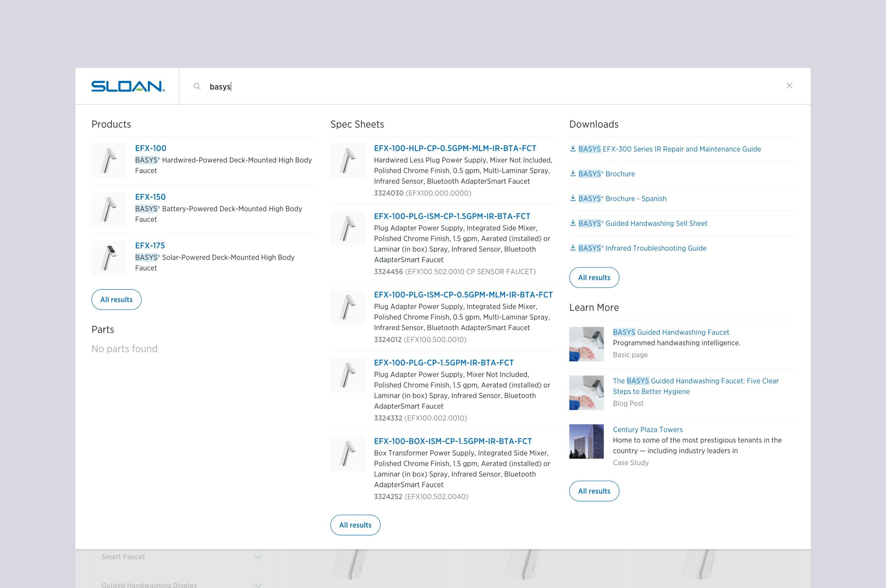Viewport: 886px width, 588px height.
Task: Close the search overlay with the X
Action: 789,85
